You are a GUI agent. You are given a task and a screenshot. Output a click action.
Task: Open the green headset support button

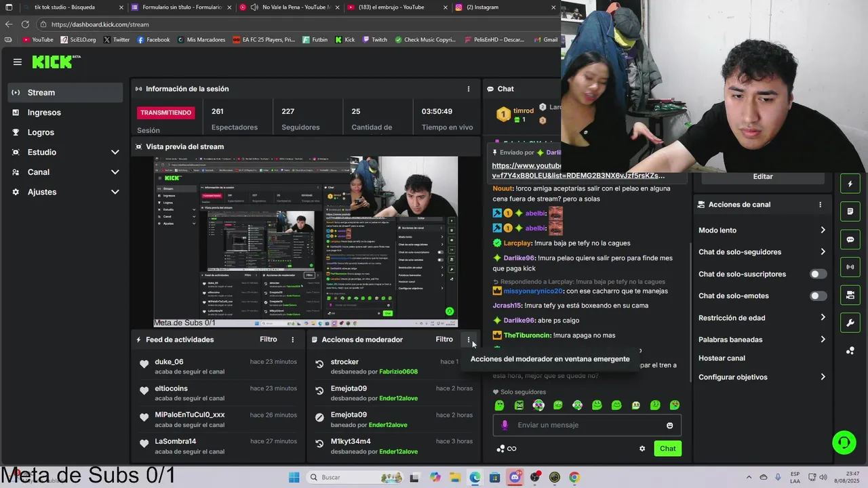coord(844,443)
